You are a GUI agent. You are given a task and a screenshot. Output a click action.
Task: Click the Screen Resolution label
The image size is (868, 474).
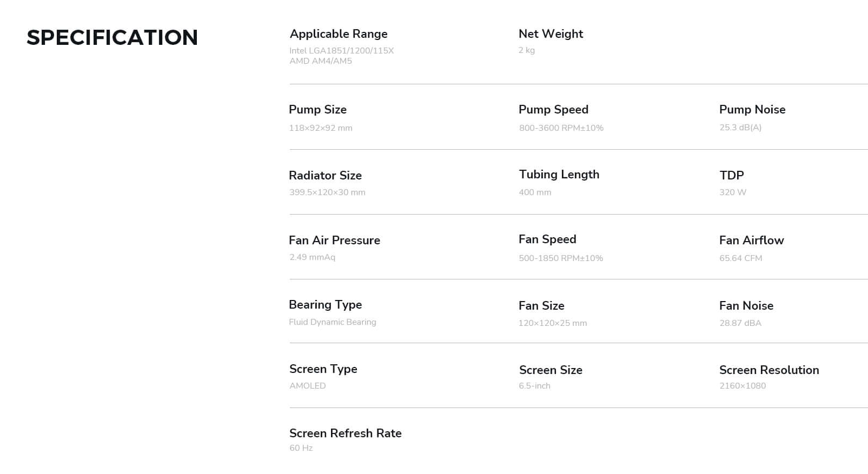[769, 370]
